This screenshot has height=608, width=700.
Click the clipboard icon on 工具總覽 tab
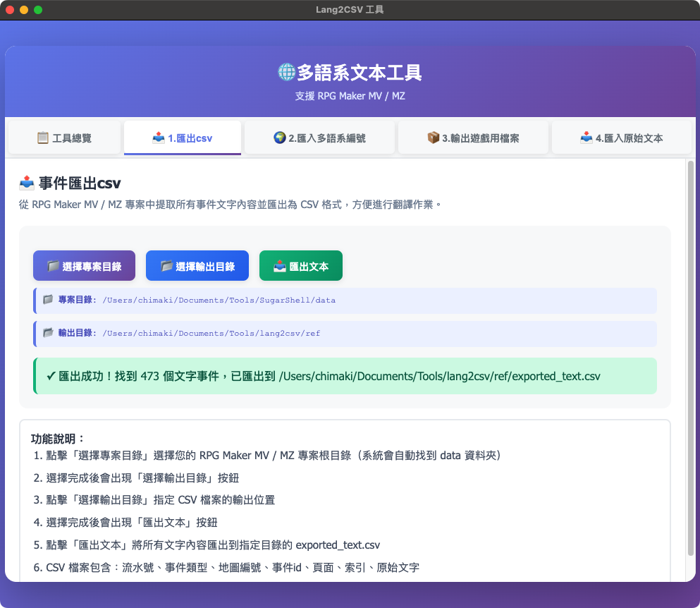click(x=43, y=138)
